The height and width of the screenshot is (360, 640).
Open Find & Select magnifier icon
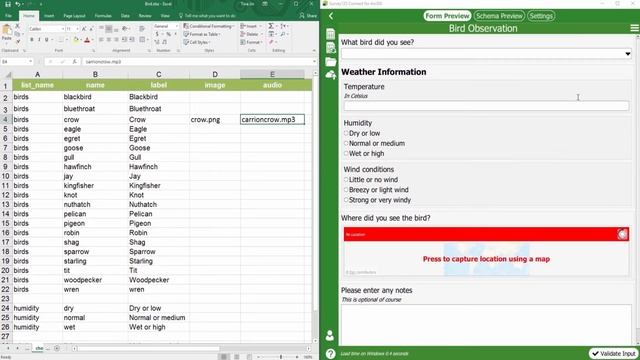283,34
